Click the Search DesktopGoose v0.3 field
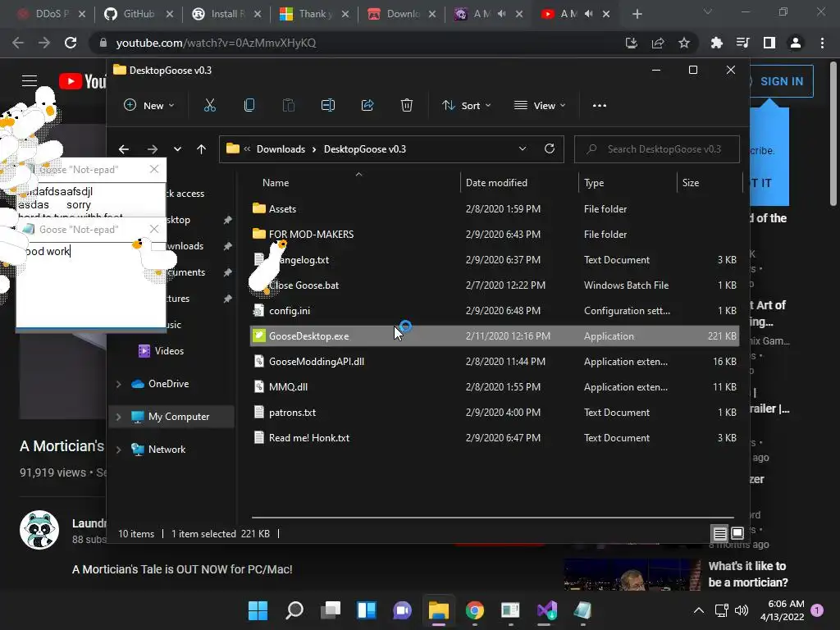840x630 pixels. click(657, 149)
